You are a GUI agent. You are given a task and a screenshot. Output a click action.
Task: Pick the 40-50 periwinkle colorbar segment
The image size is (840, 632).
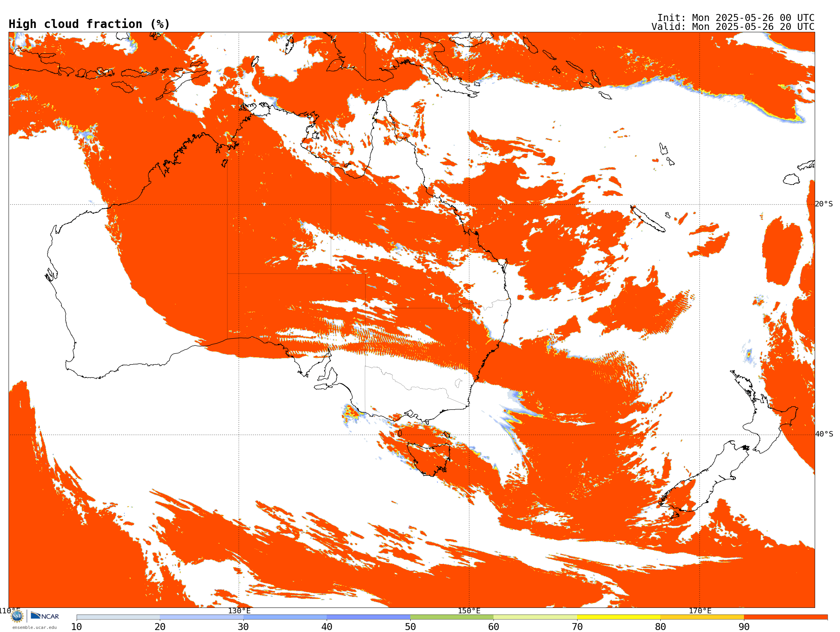(368, 617)
